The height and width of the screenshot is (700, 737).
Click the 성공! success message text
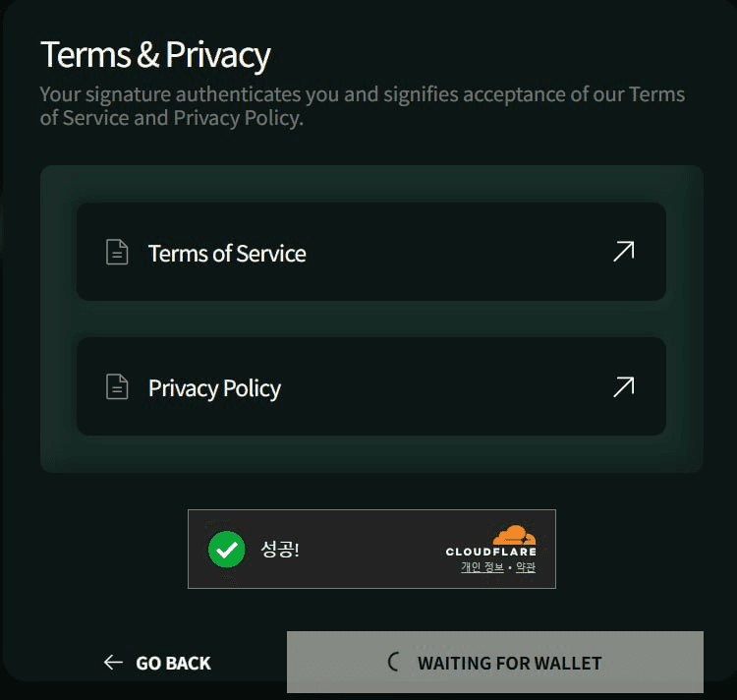pyautogui.click(x=280, y=550)
